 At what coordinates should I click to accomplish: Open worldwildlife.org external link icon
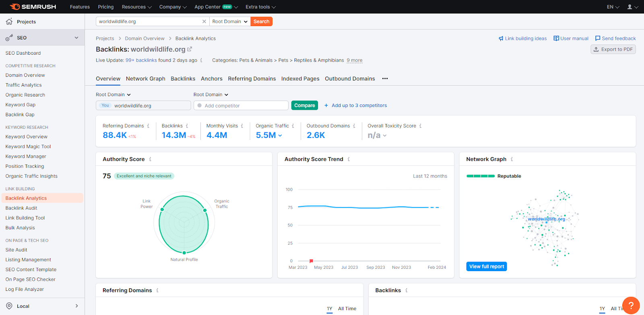point(190,49)
